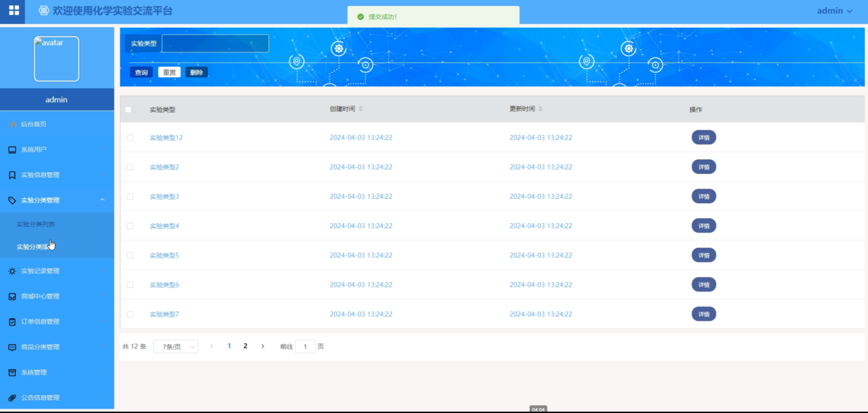Viewport: 868px width, 413px height.
Task: Collapse the 实验分类管理 menu chevron
Action: point(102,200)
